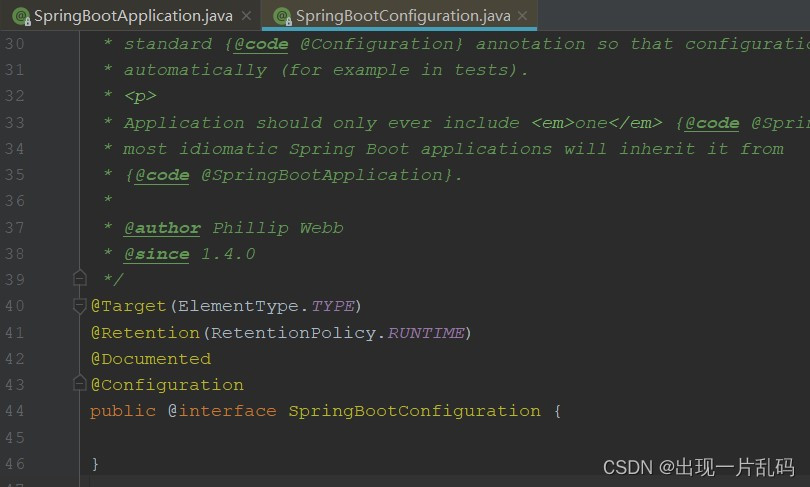
Task: Click the closing brace on line 46
Action: coord(95,464)
